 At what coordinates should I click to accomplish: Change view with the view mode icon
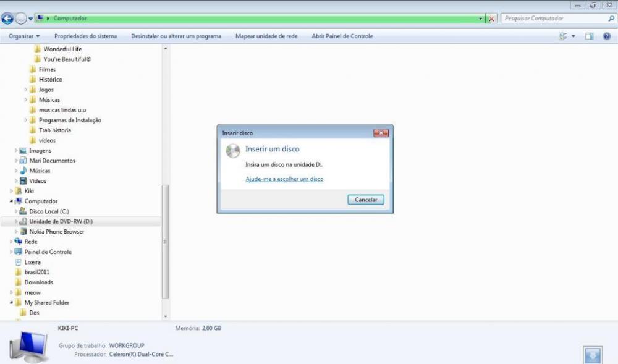tap(563, 36)
